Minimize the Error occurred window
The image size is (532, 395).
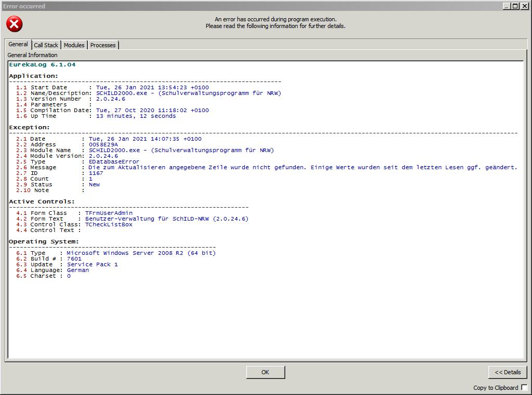(507, 6)
